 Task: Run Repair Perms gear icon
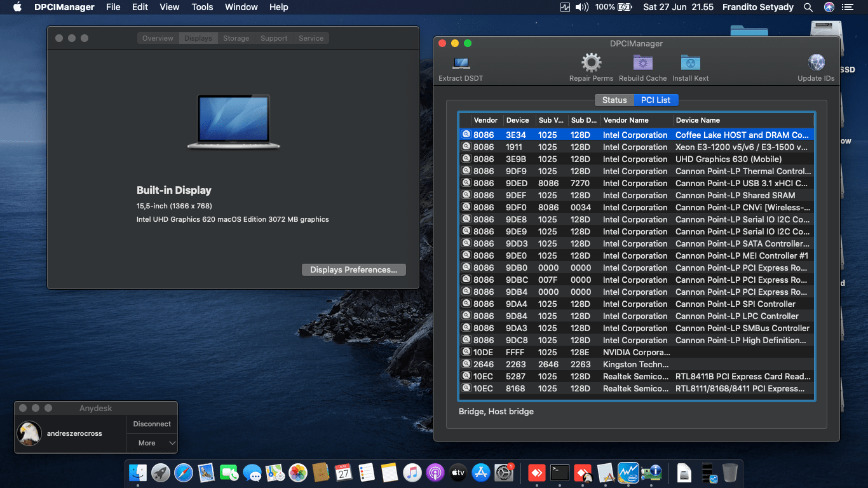[x=591, y=62]
